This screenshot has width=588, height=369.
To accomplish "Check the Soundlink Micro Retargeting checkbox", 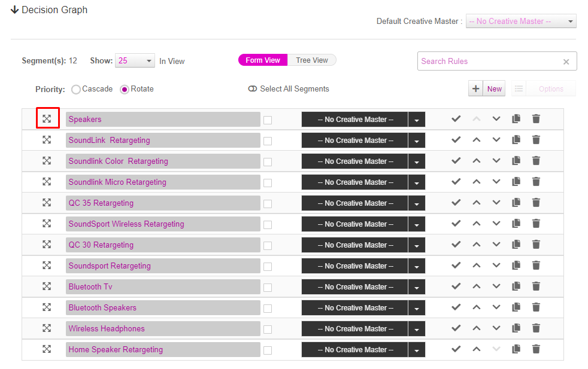I will 268,183.
